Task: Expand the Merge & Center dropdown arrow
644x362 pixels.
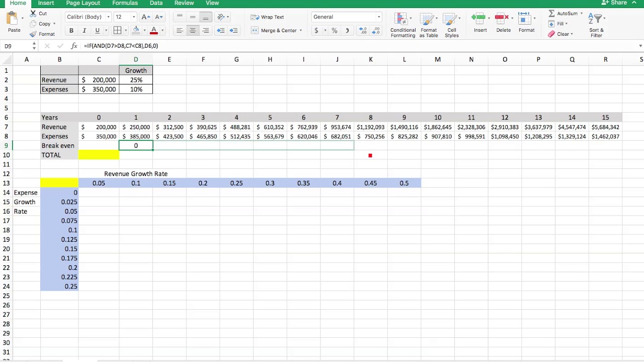Action: (x=301, y=31)
